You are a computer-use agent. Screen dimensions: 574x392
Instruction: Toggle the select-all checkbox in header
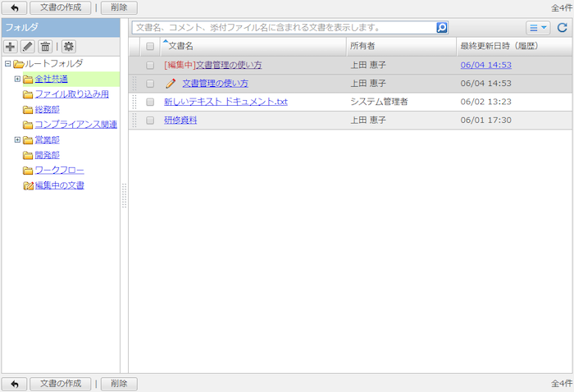pyautogui.click(x=149, y=47)
